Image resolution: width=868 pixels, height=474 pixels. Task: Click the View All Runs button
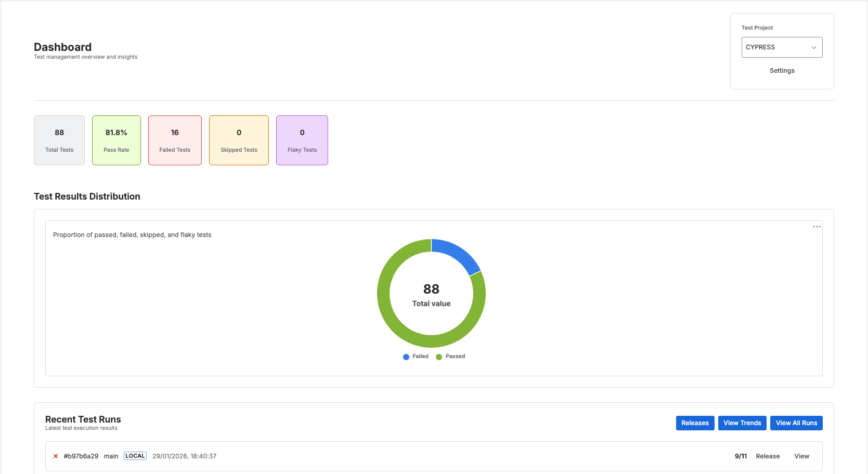point(796,423)
